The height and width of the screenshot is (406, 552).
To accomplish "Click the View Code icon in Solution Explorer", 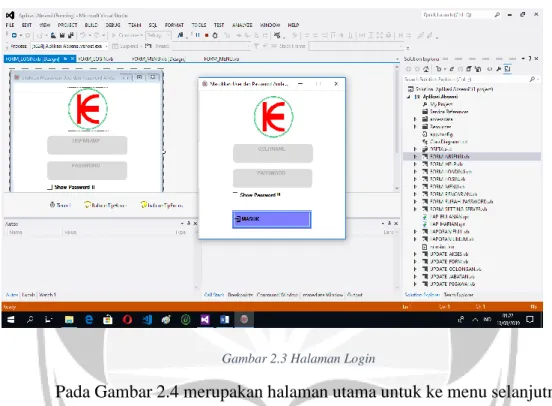I will 489,69.
